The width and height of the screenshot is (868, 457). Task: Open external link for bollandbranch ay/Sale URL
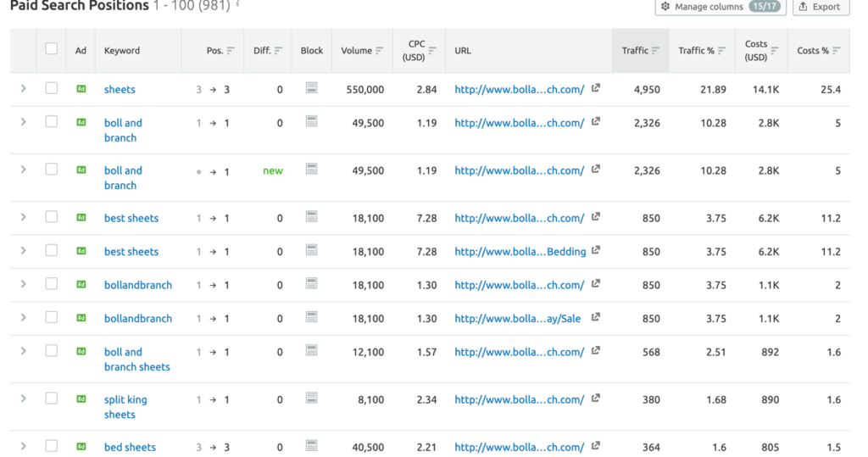pyautogui.click(x=596, y=317)
